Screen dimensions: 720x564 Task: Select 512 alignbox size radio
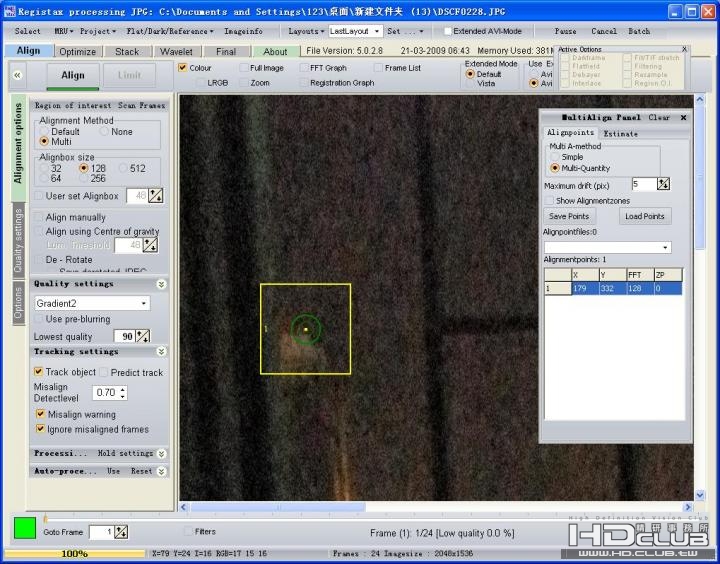pyautogui.click(x=123, y=168)
